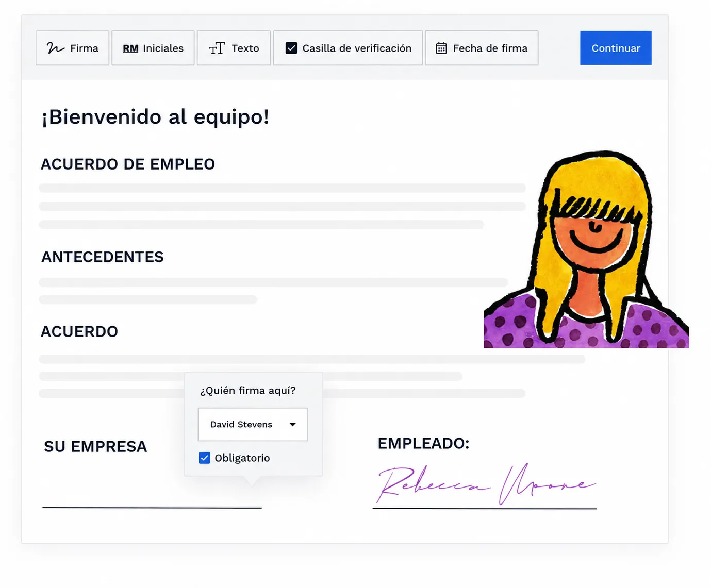Click the Rebecca Moore signature
Viewport: 711px width, 588px height.
click(x=486, y=483)
